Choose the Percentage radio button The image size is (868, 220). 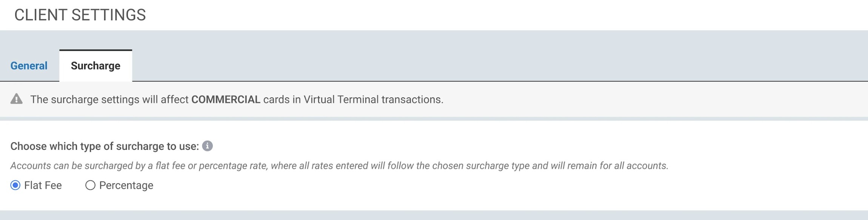point(90,185)
